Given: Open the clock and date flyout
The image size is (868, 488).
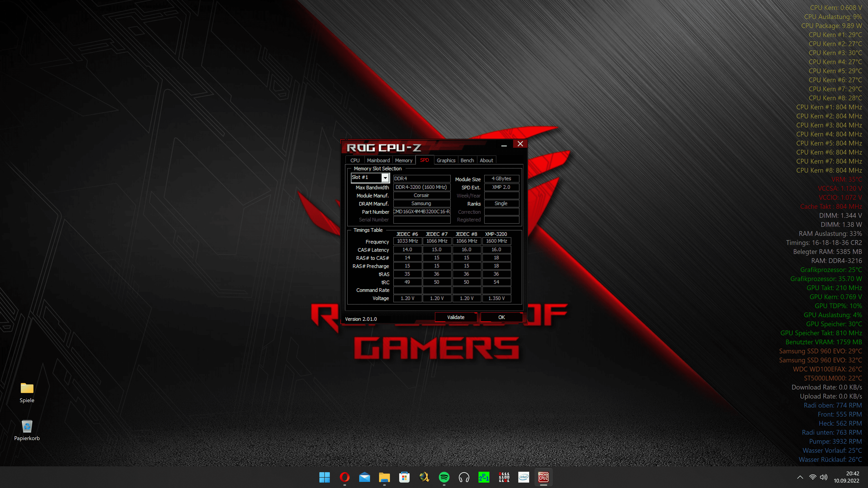Looking at the screenshot, I should (847, 477).
